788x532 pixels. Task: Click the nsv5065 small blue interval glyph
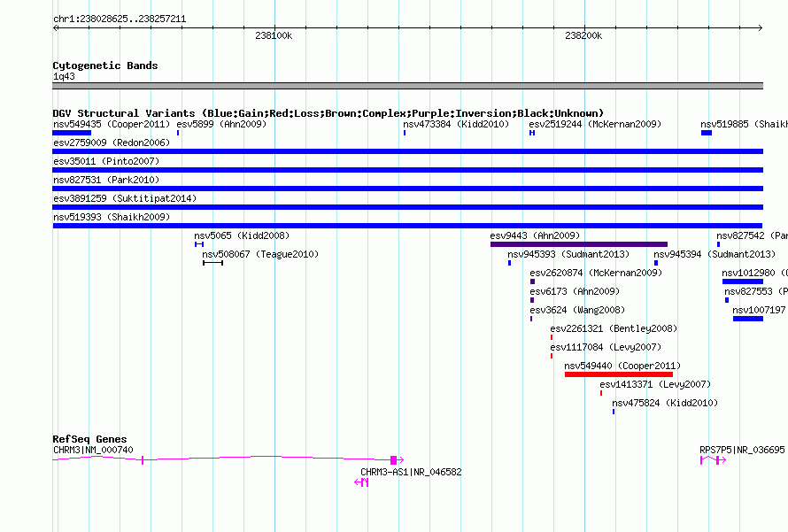(x=199, y=244)
